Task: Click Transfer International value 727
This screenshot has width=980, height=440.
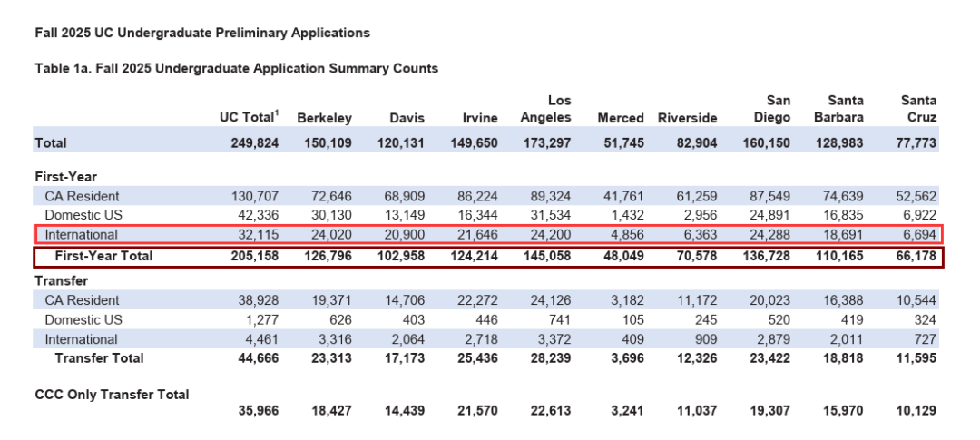Action: [925, 340]
